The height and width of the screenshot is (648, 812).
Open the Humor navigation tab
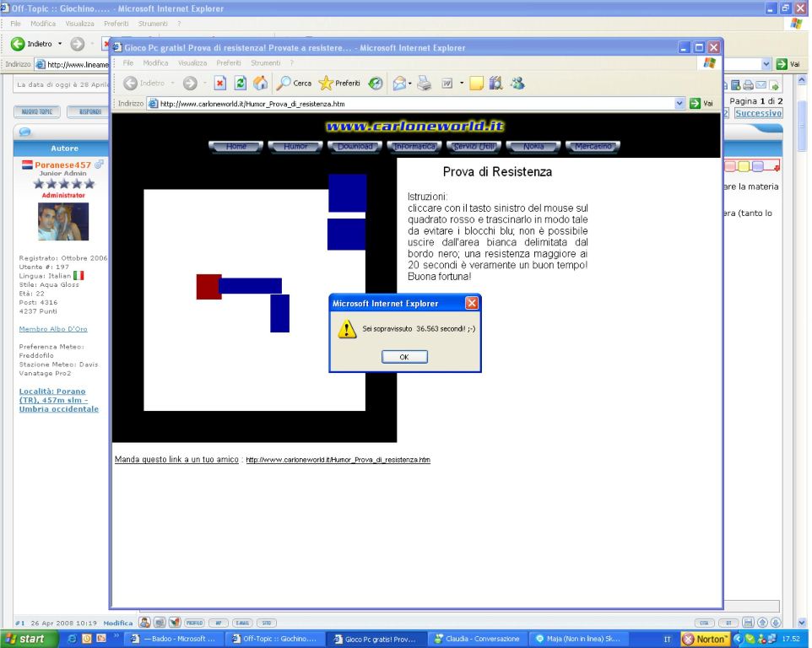pos(295,146)
